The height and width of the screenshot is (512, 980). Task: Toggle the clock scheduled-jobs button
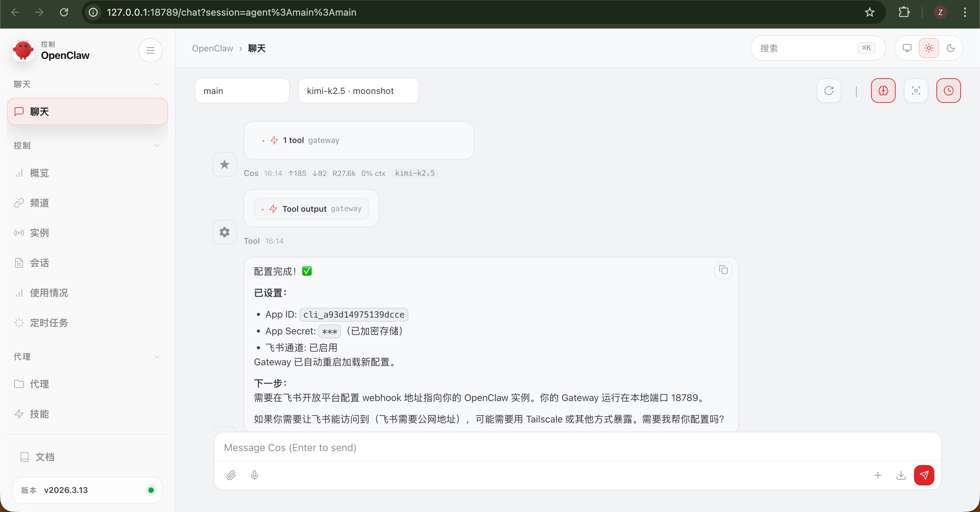click(x=948, y=91)
